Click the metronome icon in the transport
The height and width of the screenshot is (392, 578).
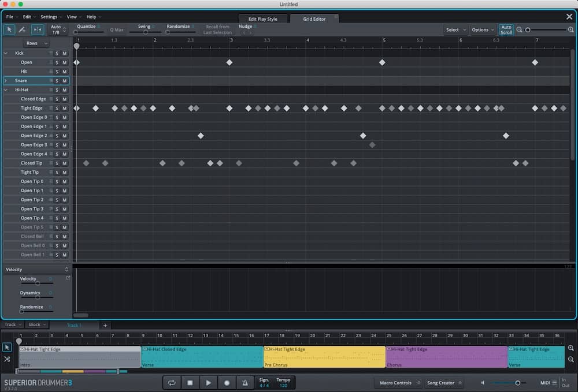(245, 382)
